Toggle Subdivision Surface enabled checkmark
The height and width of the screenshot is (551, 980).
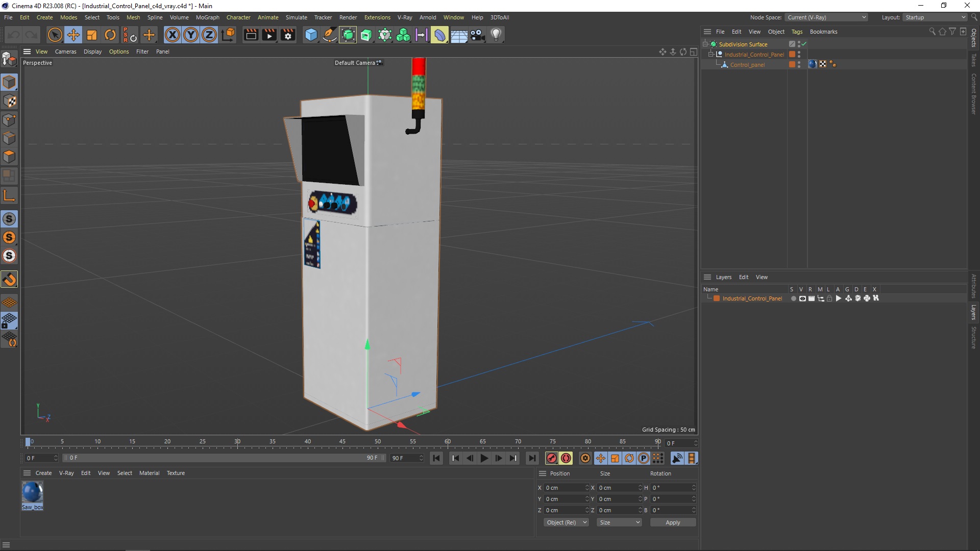pyautogui.click(x=804, y=44)
